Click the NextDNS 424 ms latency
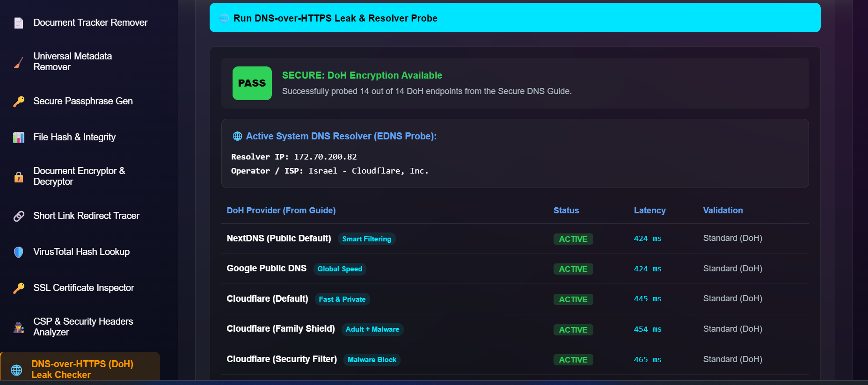This screenshot has height=385, width=868. click(648, 239)
